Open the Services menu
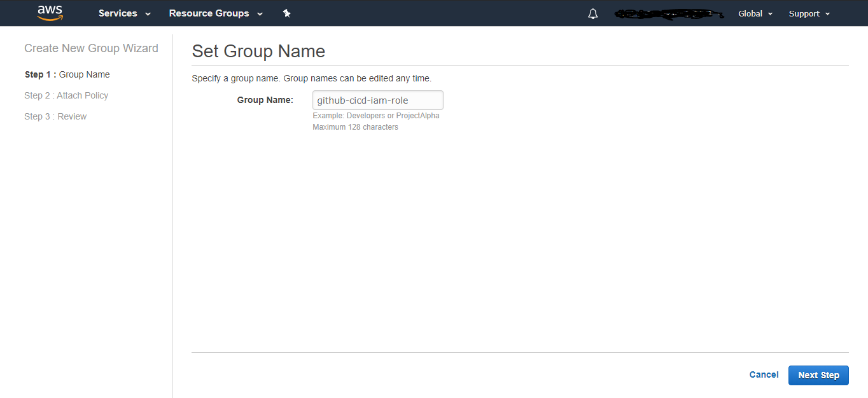The image size is (868, 398). 124,13
